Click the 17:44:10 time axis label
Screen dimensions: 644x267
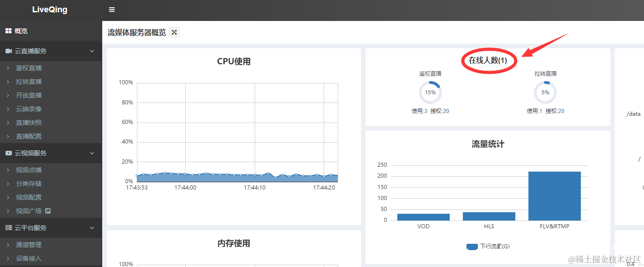click(x=255, y=187)
